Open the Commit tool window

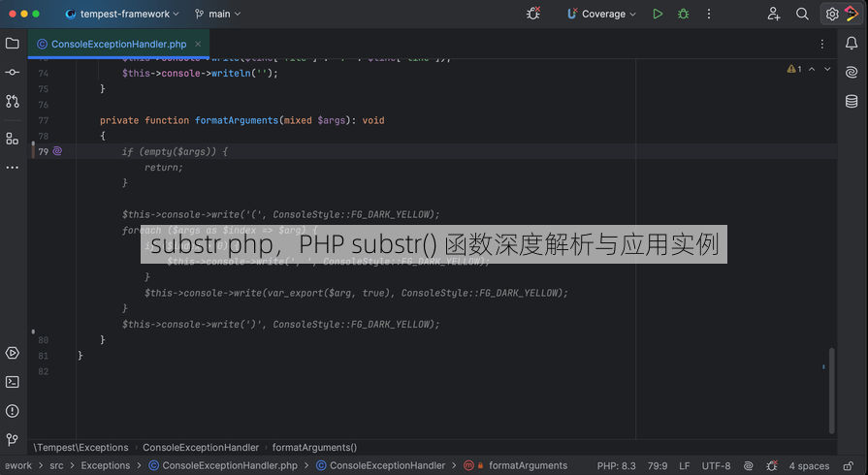tap(13, 73)
